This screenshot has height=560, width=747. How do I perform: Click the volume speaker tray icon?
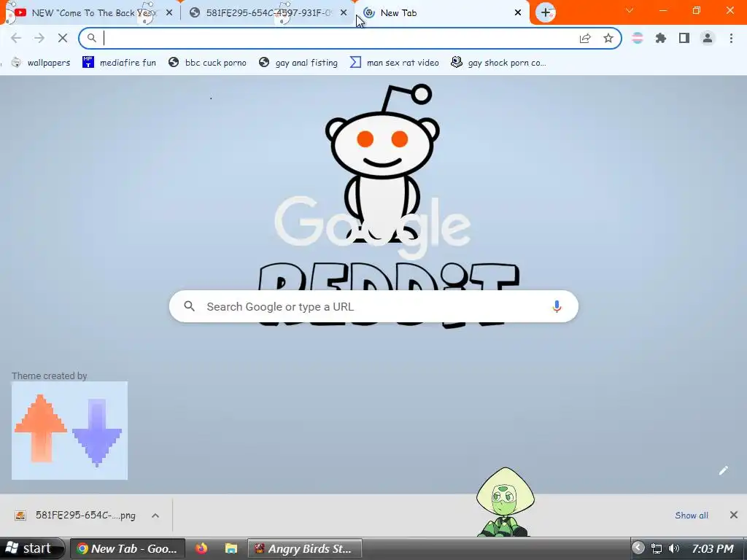coord(673,548)
